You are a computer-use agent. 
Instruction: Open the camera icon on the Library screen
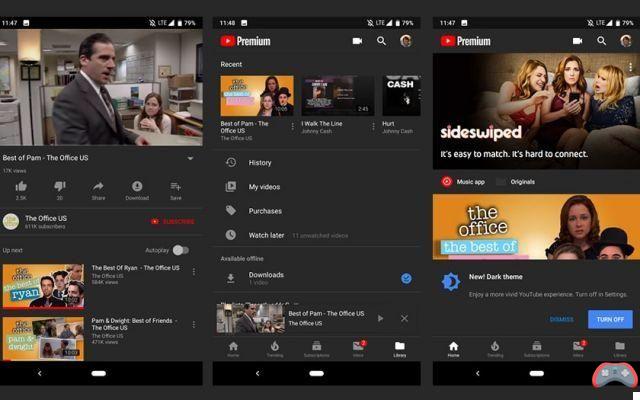click(x=357, y=41)
